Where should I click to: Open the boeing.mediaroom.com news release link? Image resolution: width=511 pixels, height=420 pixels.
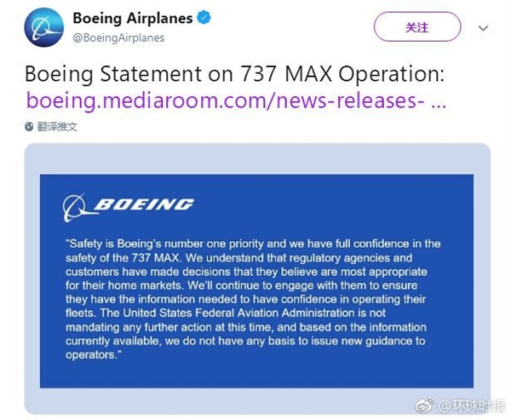coord(223,99)
